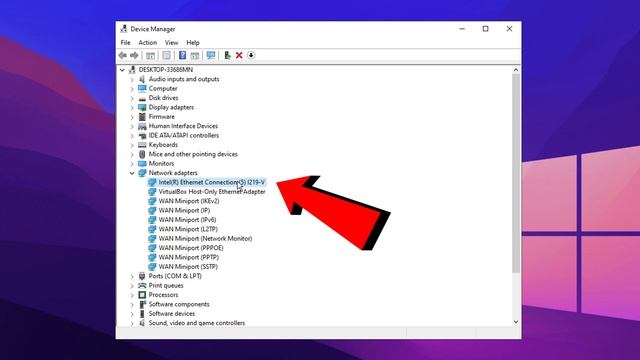Toggle the action pane toolbar icon
Image resolution: width=640 pixels, height=360 pixels.
195,55
